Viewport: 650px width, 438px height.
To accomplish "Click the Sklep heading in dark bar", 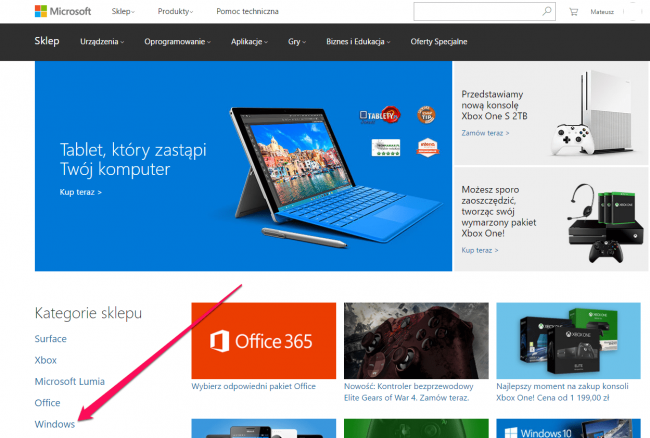I will 47,41.
